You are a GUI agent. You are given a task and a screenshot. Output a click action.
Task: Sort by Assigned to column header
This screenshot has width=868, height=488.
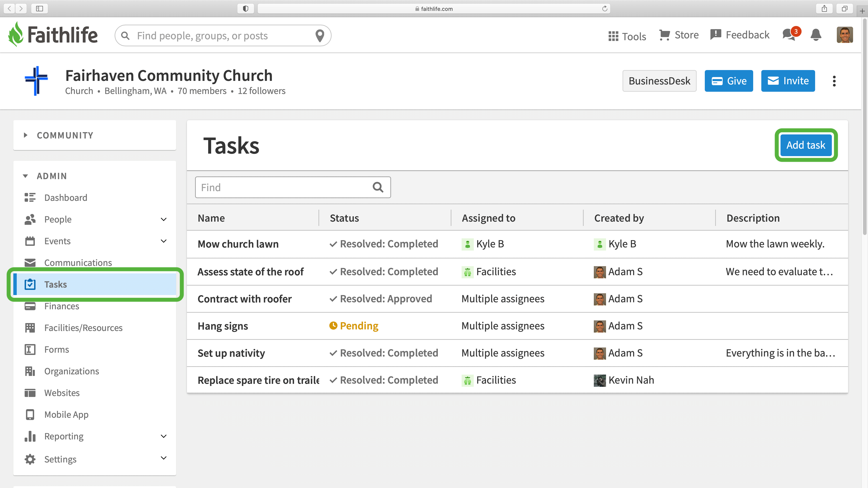click(488, 218)
